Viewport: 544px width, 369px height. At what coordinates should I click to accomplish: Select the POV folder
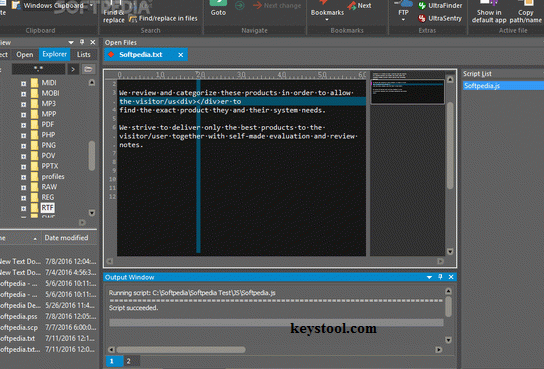click(48, 156)
